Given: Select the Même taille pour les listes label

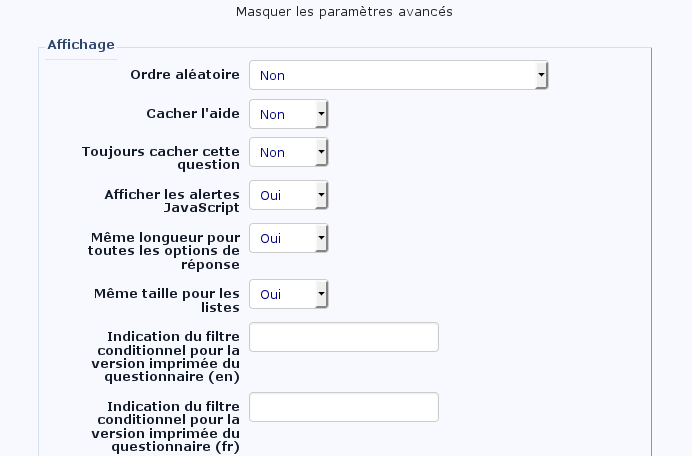Looking at the screenshot, I should [167, 300].
